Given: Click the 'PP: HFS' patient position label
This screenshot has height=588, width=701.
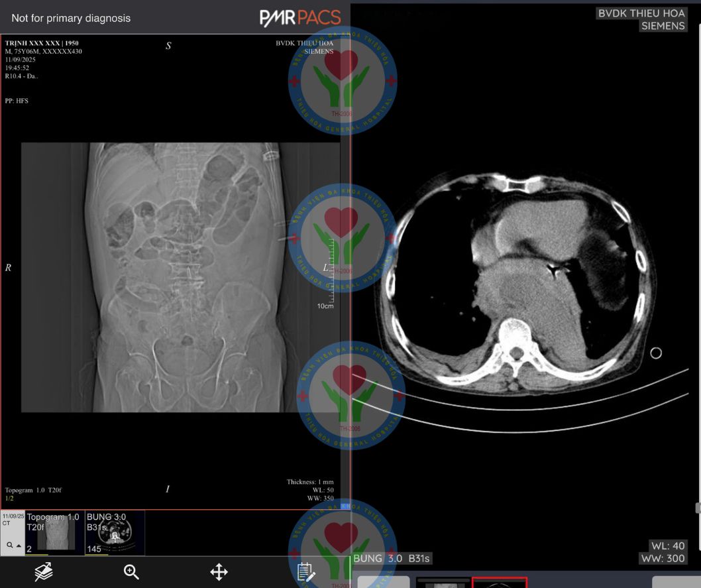Looking at the screenshot, I should click(x=17, y=101).
